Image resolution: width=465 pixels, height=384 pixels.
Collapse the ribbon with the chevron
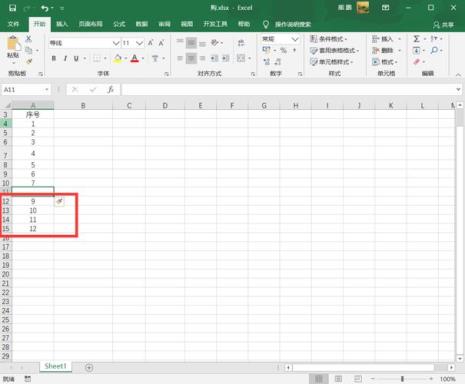(x=458, y=75)
